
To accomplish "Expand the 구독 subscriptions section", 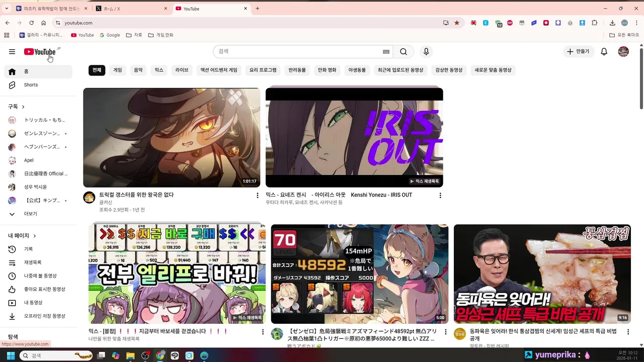I will click(x=17, y=107).
